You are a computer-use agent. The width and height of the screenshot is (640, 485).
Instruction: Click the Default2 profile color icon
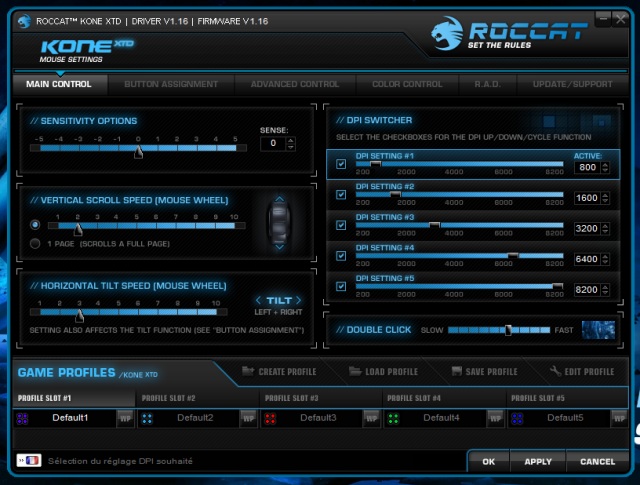click(x=147, y=418)
